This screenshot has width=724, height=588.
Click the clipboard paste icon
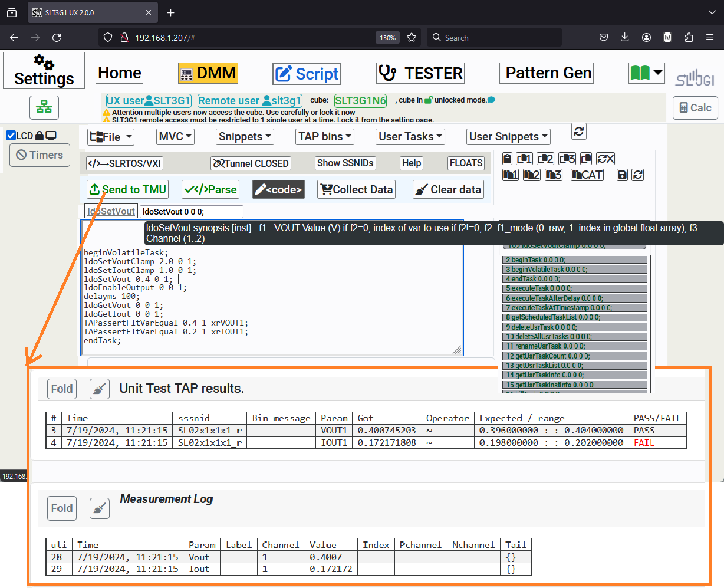point(507,159)
